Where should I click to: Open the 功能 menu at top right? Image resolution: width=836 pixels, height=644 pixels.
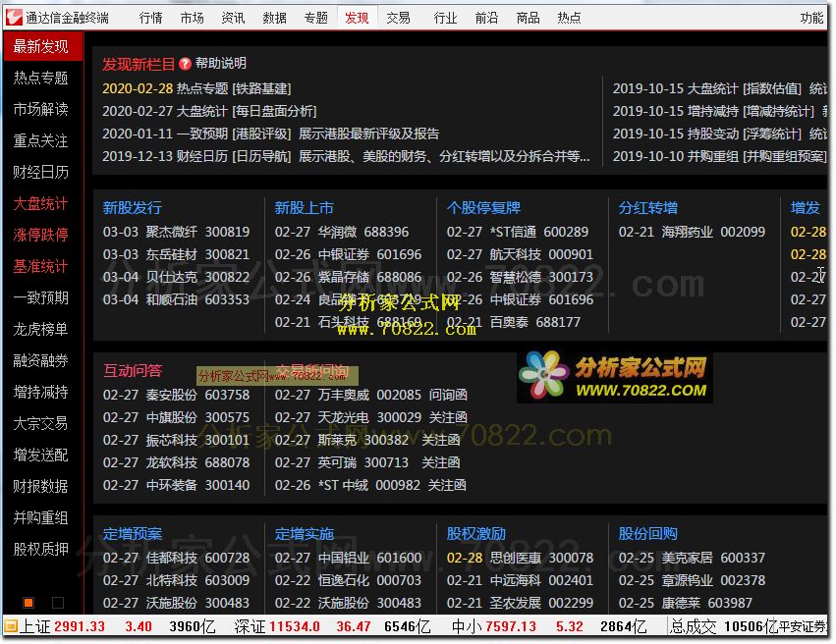pos(812,18)
